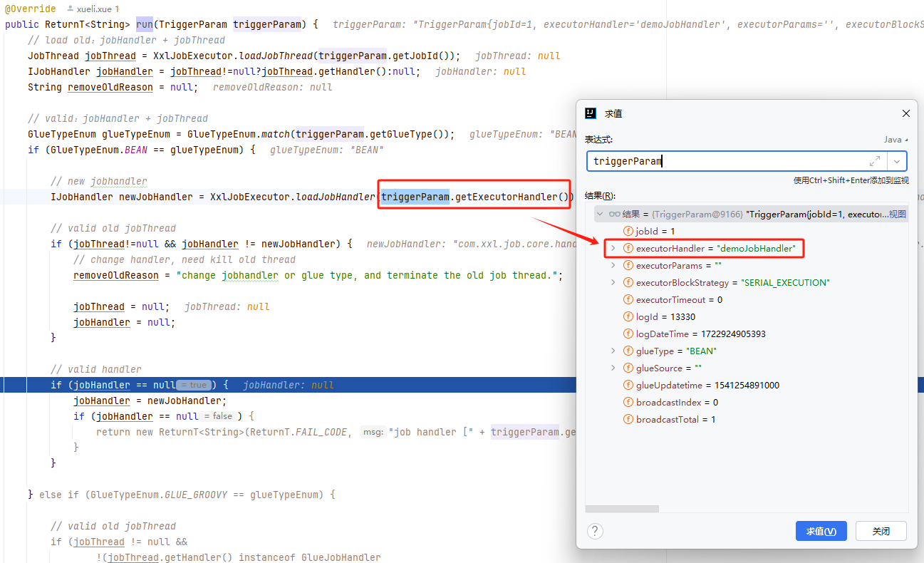The height and width of the screenshot is (563, 924).
Task: Click the field icon beside executorHandler
Action: tap(628, 248)
